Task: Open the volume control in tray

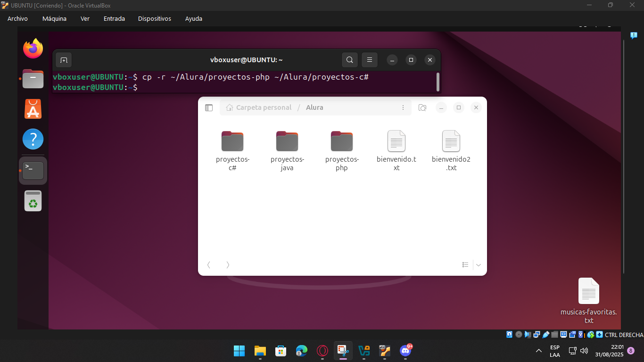Action: point(584,351)
